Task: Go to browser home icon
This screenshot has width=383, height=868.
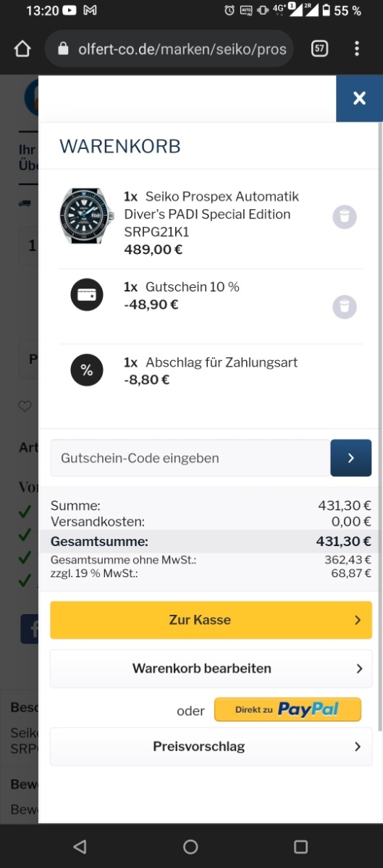Action: (22, 49)
